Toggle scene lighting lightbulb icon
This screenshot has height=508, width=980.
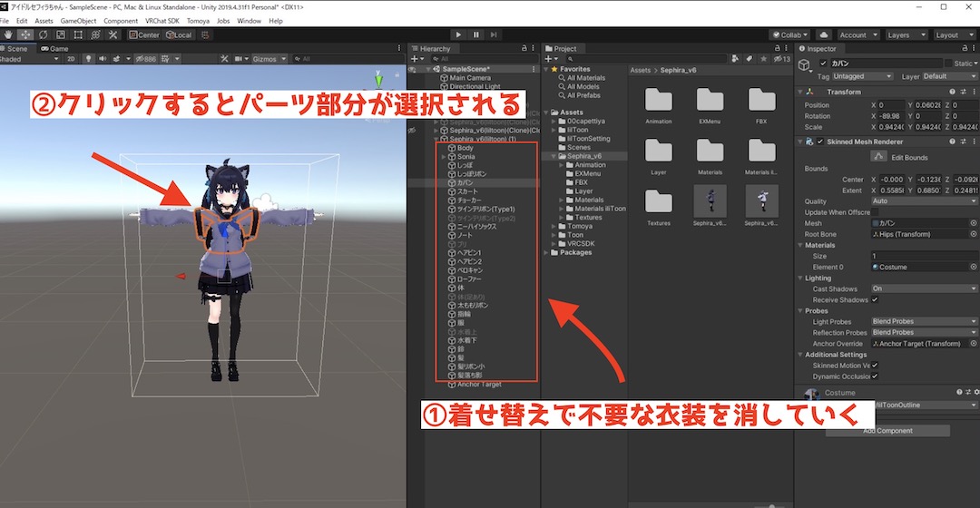[88, 59]
